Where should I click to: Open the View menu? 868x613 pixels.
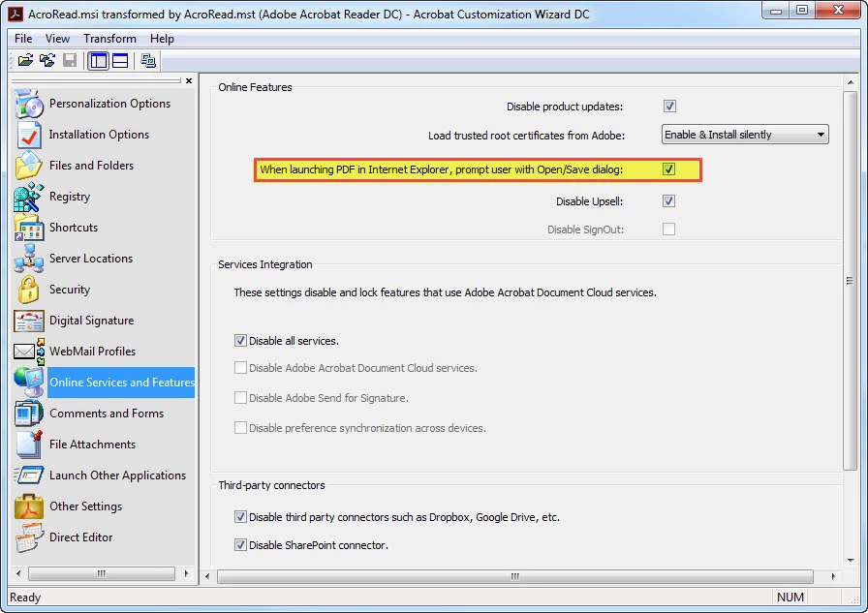point(57,39)
